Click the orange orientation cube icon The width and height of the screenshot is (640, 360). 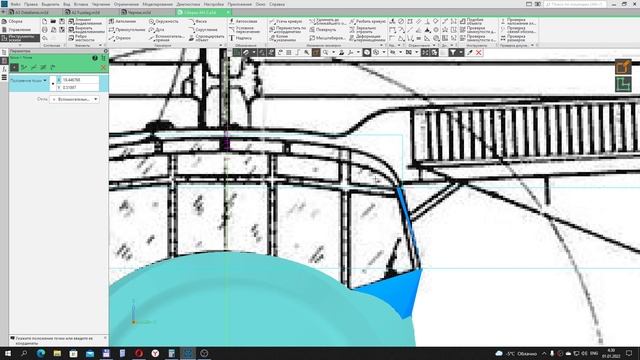coord(623,67)
